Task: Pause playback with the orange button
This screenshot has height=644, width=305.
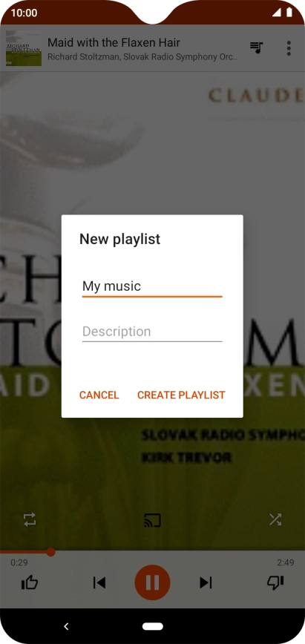Action: click(x=152, y=582)
